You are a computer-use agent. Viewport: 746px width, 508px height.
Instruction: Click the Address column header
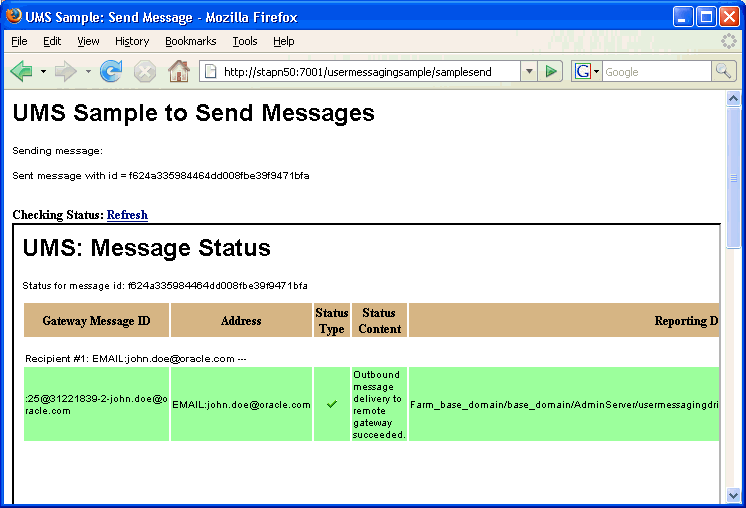click(x=241, y=320)
